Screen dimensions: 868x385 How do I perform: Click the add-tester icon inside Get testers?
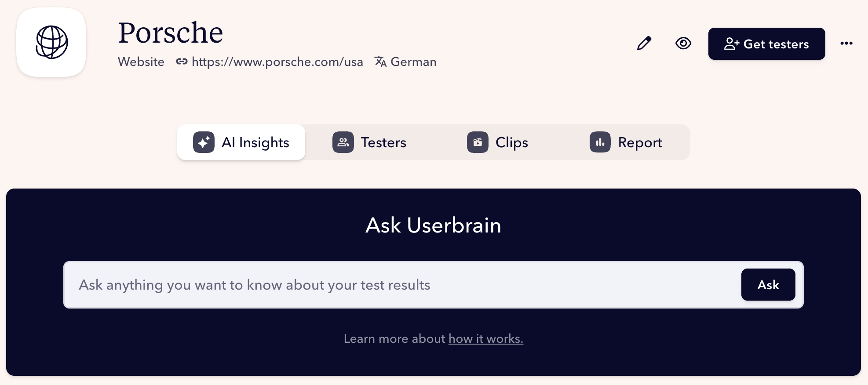731,44
